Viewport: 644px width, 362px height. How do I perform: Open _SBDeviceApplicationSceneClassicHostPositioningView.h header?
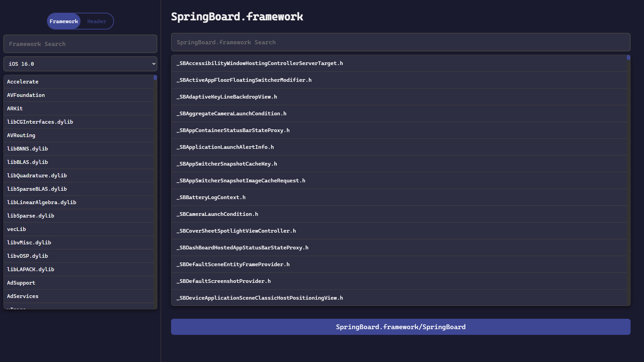(399, 298)
